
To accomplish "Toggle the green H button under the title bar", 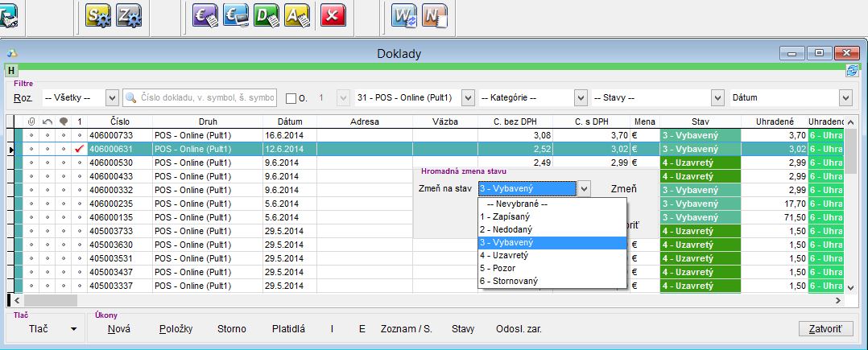I will tap(11, 71).
